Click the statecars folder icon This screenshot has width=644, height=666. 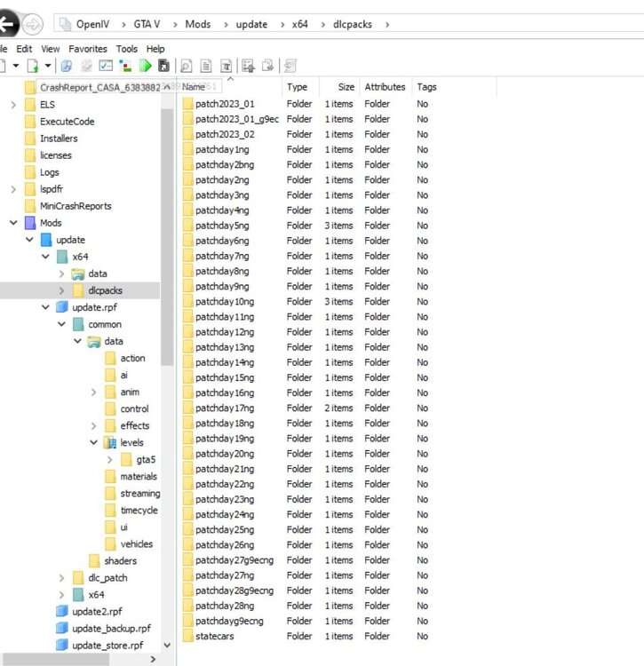(187, 636)
